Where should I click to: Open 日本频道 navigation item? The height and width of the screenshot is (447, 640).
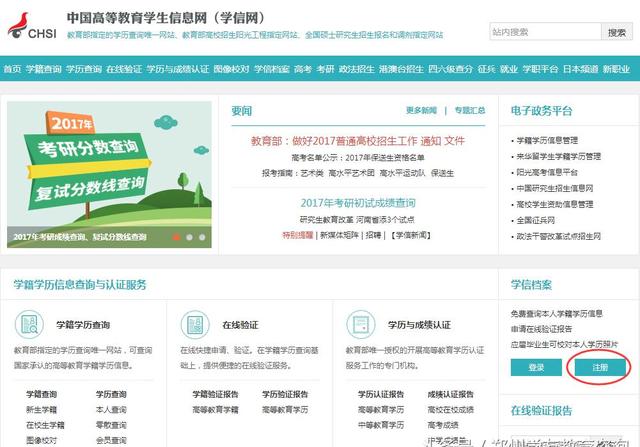point(580,69)
